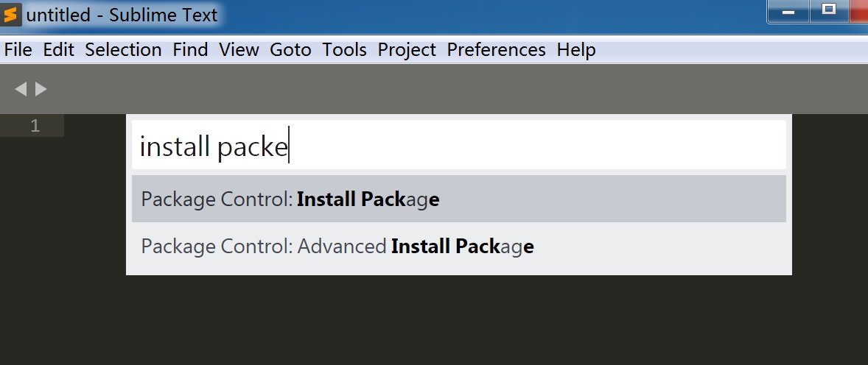This screenshot has width=868, height=365.
Task: Open the Project menu
Action: click(407, 50)
